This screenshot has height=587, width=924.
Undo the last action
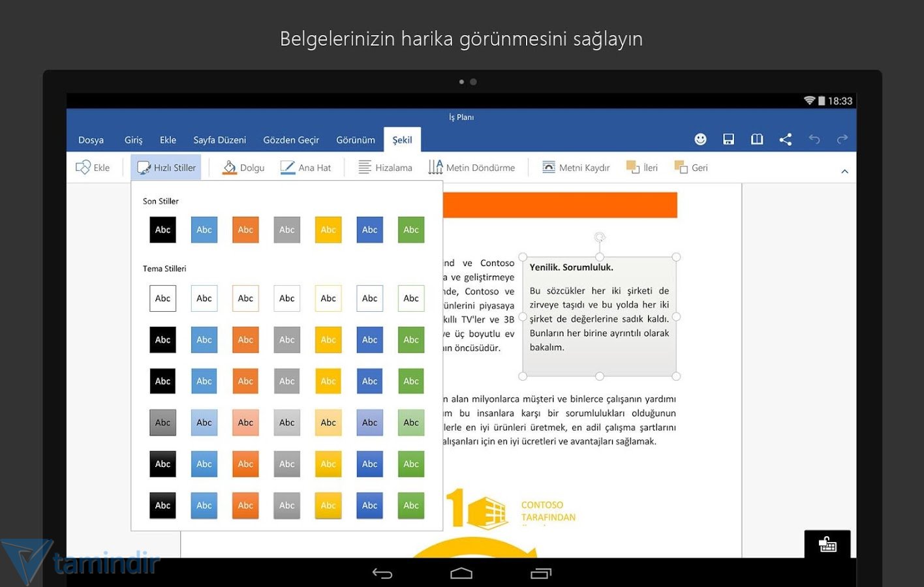pos(814,139)
